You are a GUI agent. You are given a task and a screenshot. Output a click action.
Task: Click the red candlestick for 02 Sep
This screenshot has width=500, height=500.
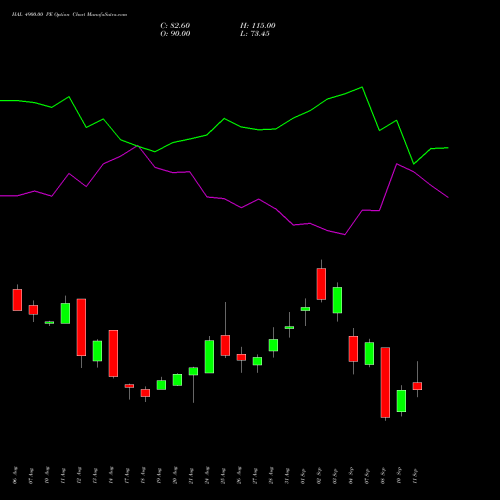pyautogui.click(x=321, y=284)
